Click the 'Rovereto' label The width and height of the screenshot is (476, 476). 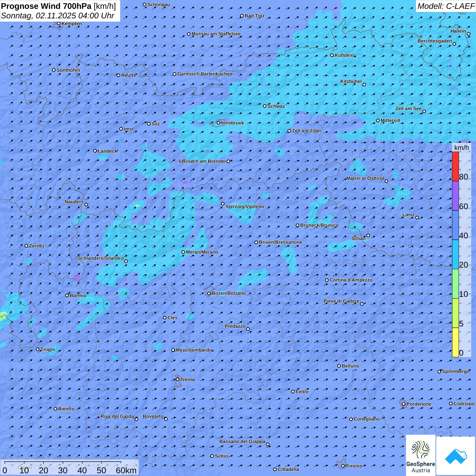click(x=153, y=416)
